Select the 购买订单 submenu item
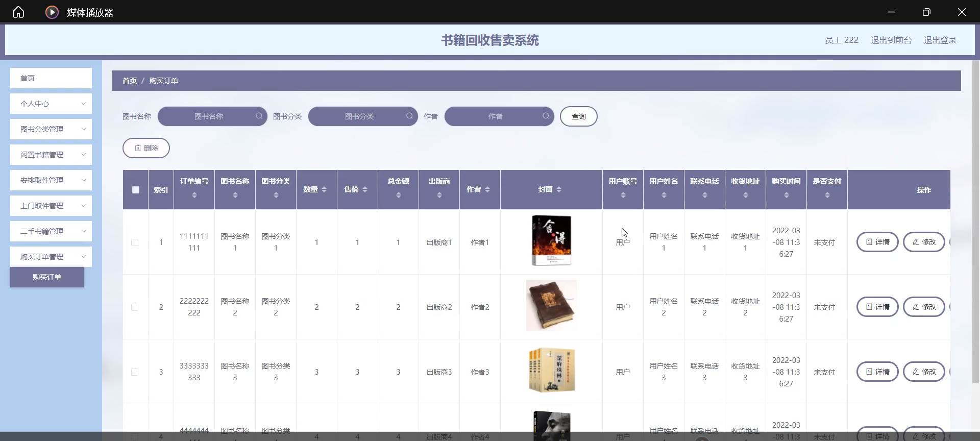 [x=47, y=277]
